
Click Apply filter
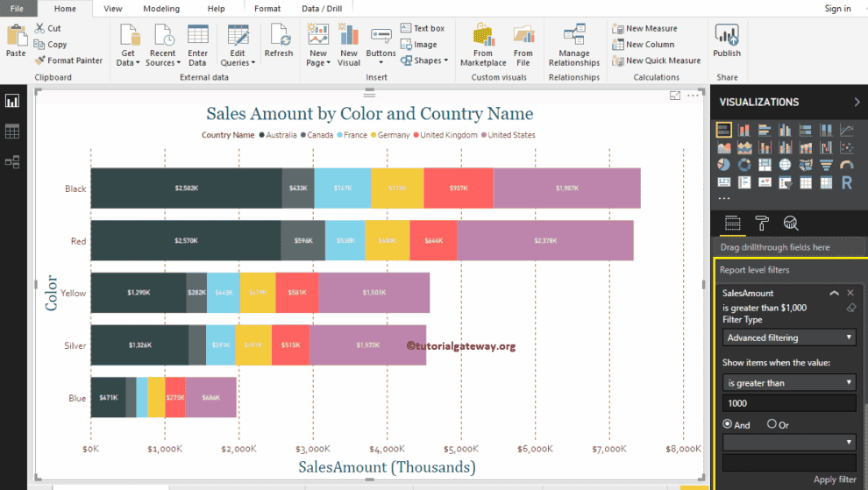pos(835,479)
